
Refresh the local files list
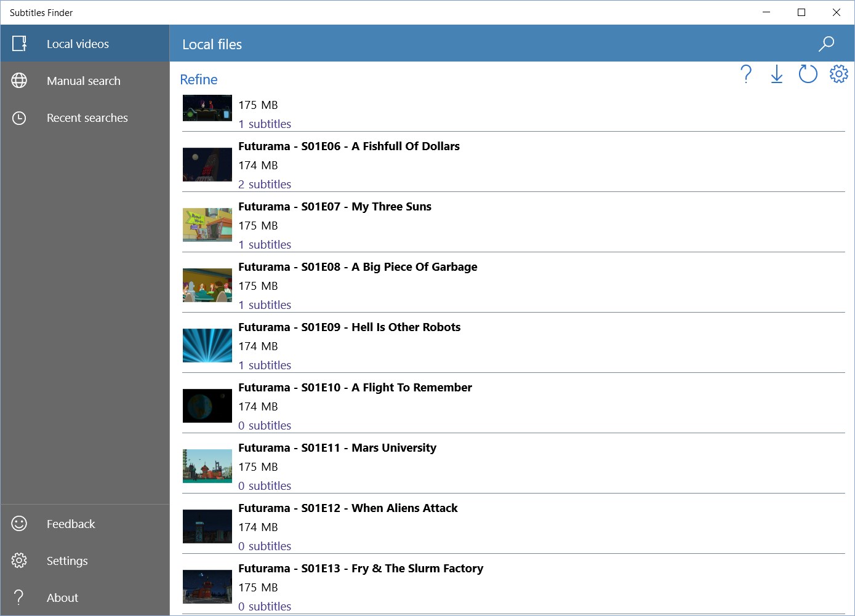point(808,74)
